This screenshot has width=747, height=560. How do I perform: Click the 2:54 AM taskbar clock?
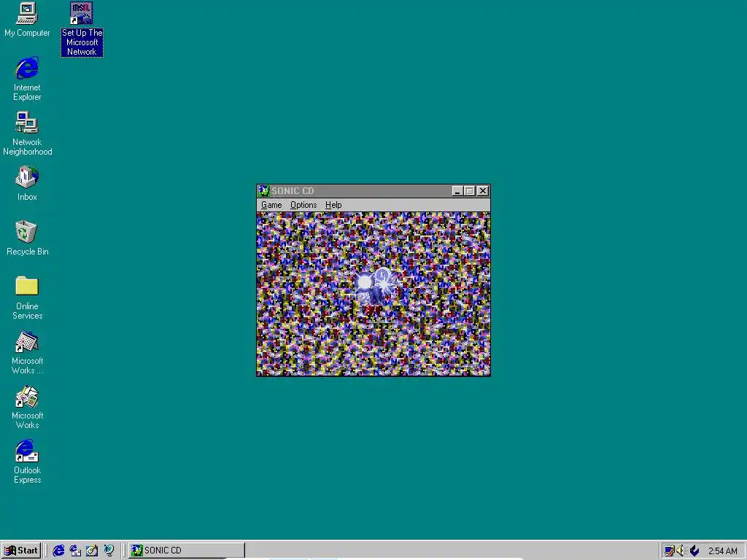723,551
